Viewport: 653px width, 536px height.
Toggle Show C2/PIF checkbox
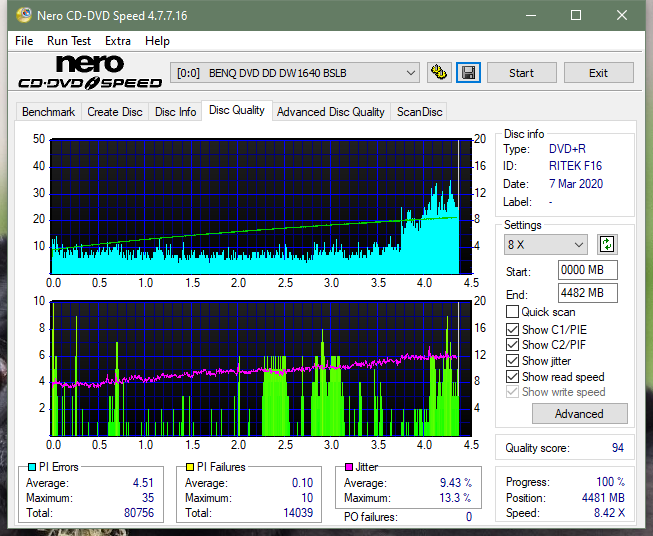(x=512, y=344)
